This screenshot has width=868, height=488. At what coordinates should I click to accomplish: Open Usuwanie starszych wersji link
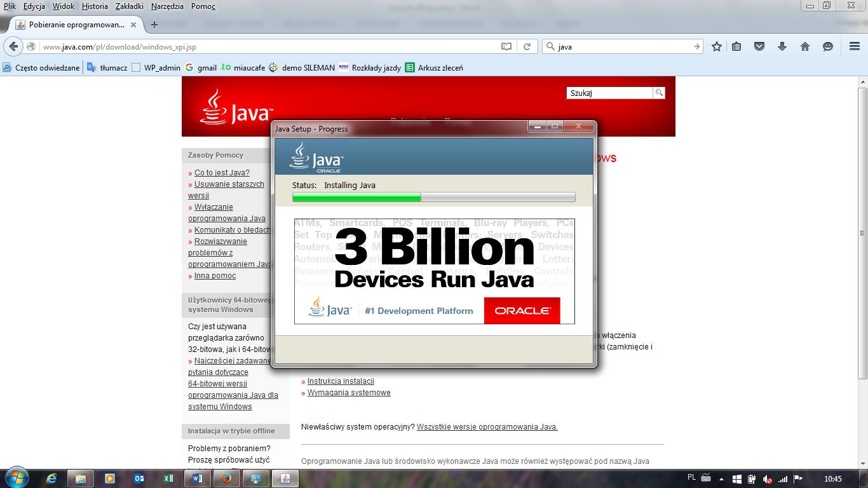[x=226, y=190]
